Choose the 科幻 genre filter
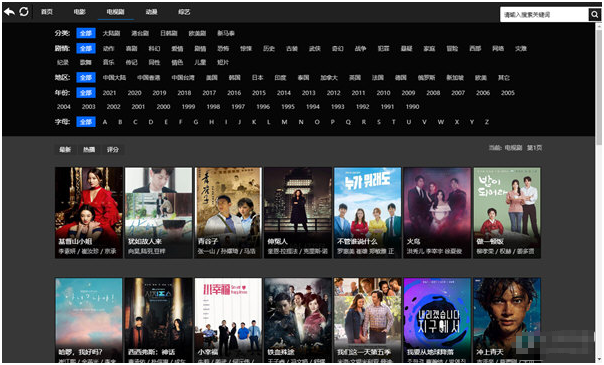Viewport: 604px width, 365px height. click(154, 49)
